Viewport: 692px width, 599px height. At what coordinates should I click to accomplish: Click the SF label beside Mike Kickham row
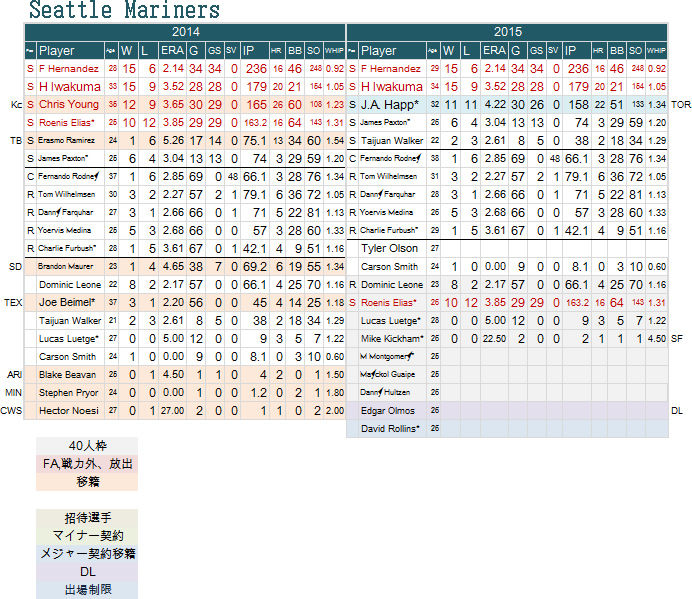pyautogui.click(x=677, y=339)
